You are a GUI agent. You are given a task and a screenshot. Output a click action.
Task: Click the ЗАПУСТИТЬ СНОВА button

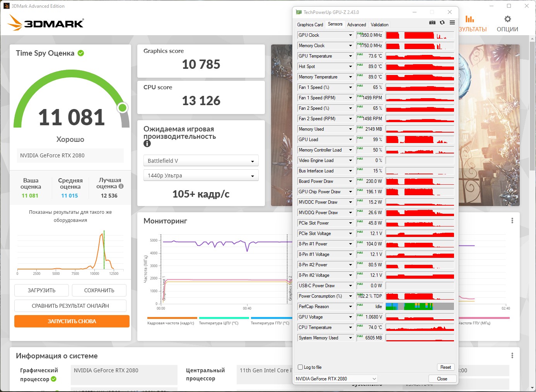click(x=72, y=321)
